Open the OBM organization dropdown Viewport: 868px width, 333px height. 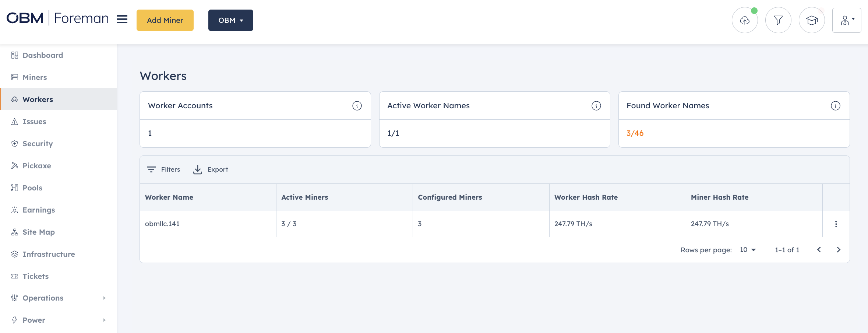[230, 20]
